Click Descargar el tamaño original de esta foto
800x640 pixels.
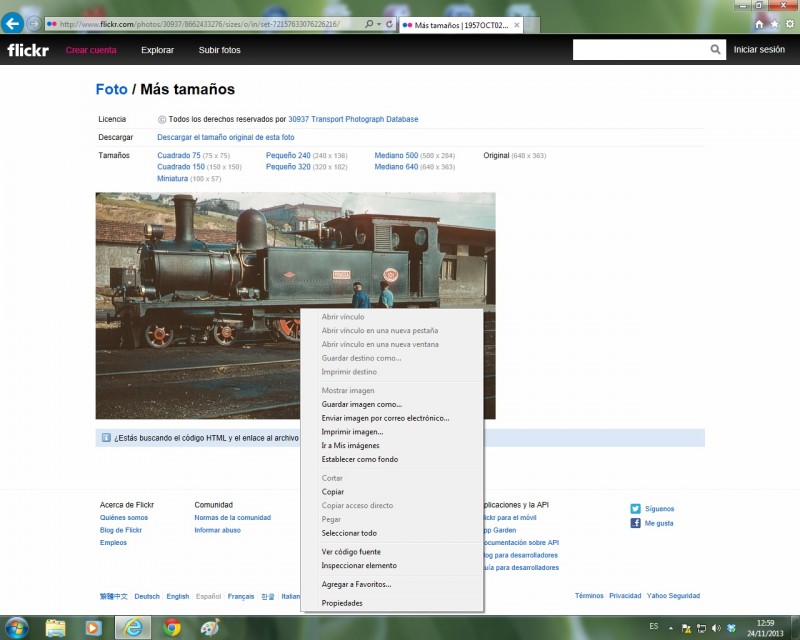click(226, 137)
